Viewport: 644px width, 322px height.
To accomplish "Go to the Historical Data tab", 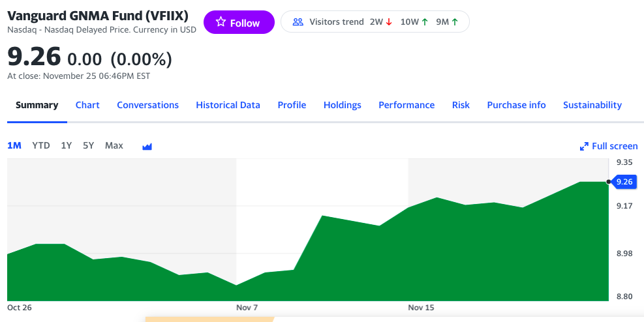I will [228, 105].
